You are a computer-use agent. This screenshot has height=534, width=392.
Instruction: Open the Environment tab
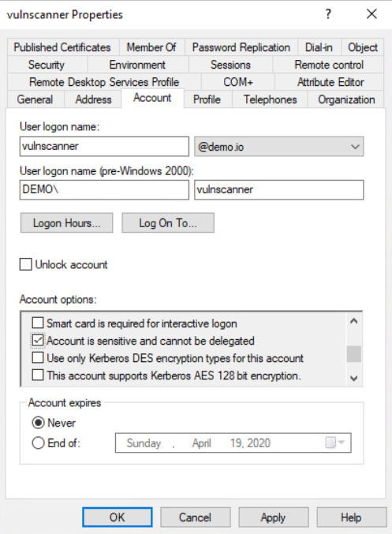pyautogui.click(x=137, y=65)
